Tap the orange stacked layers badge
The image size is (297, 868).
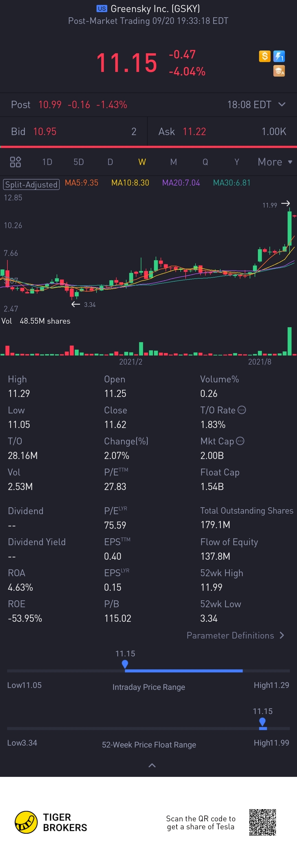click(x=279, y=71)
